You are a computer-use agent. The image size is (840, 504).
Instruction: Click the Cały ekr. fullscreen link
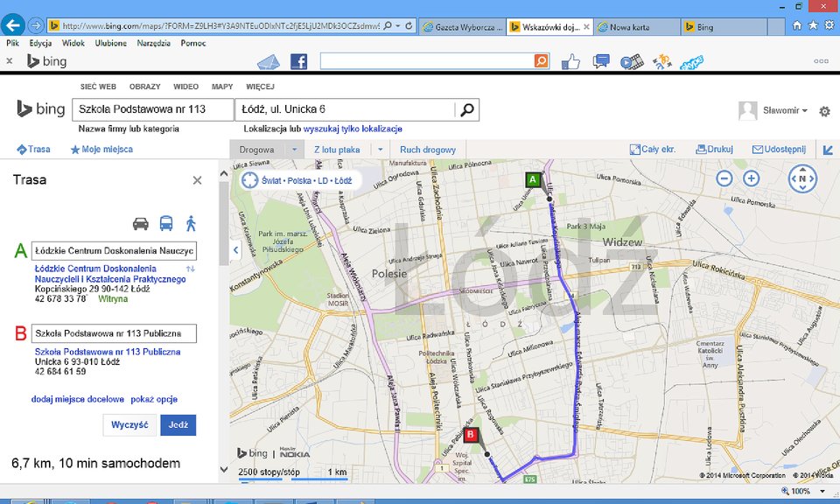[653, 150]
